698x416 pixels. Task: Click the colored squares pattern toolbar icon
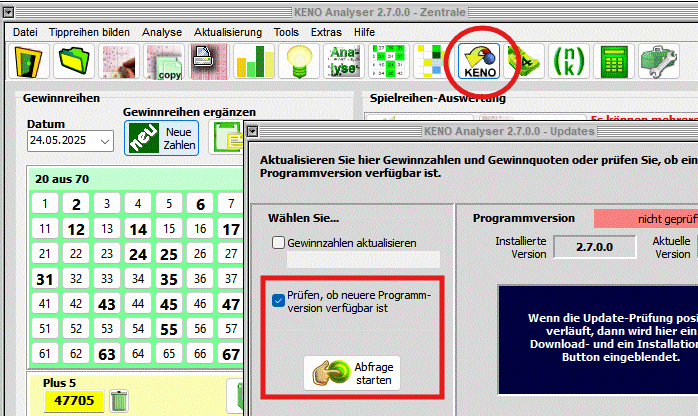point(432,61)
